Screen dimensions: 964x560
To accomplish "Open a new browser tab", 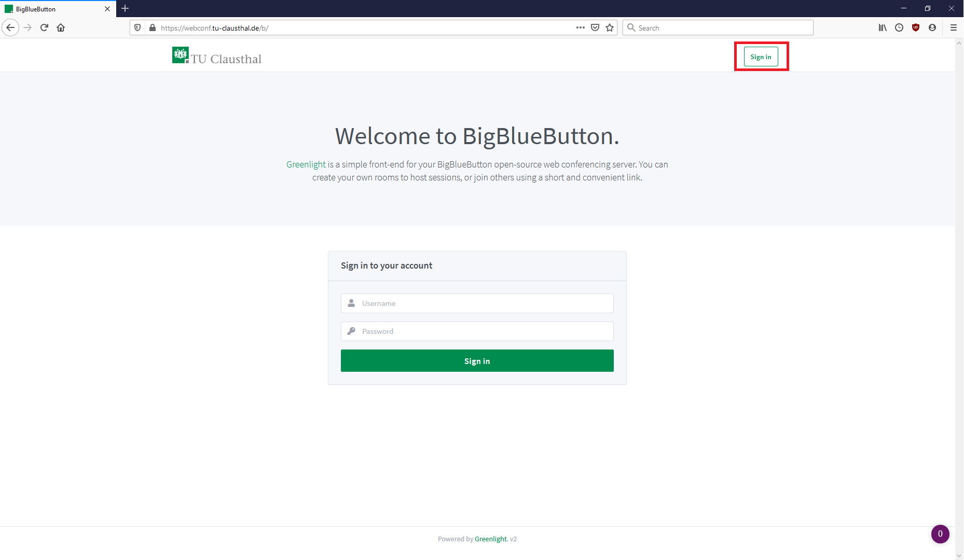I will [x=125, y=8].
